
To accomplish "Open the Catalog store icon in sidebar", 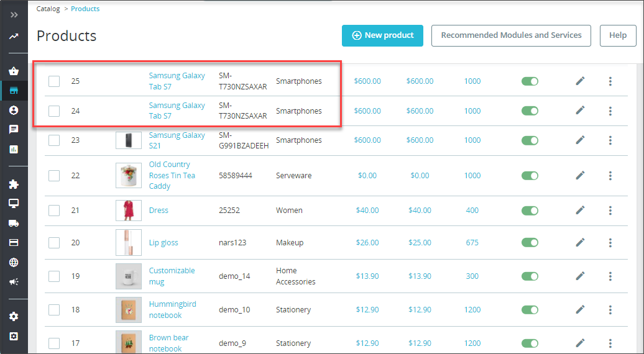I will tap(14, 91).
